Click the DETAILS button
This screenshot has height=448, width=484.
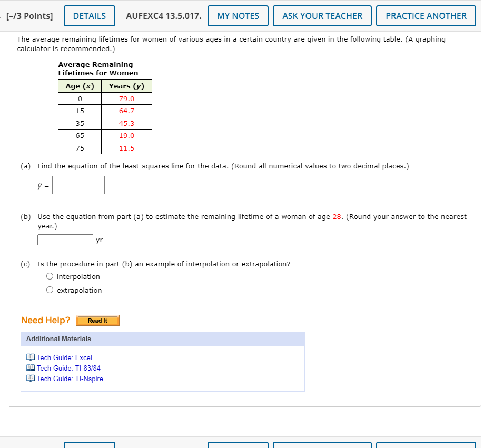89,16
